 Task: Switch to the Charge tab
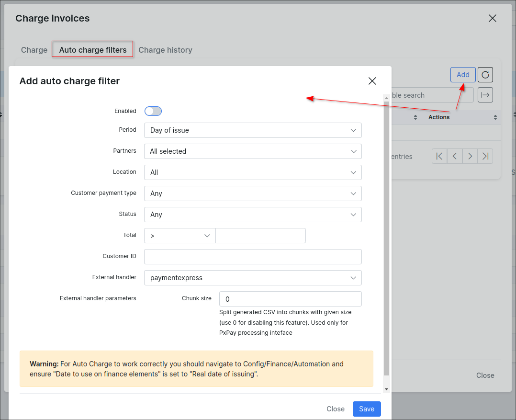point(34,50)
